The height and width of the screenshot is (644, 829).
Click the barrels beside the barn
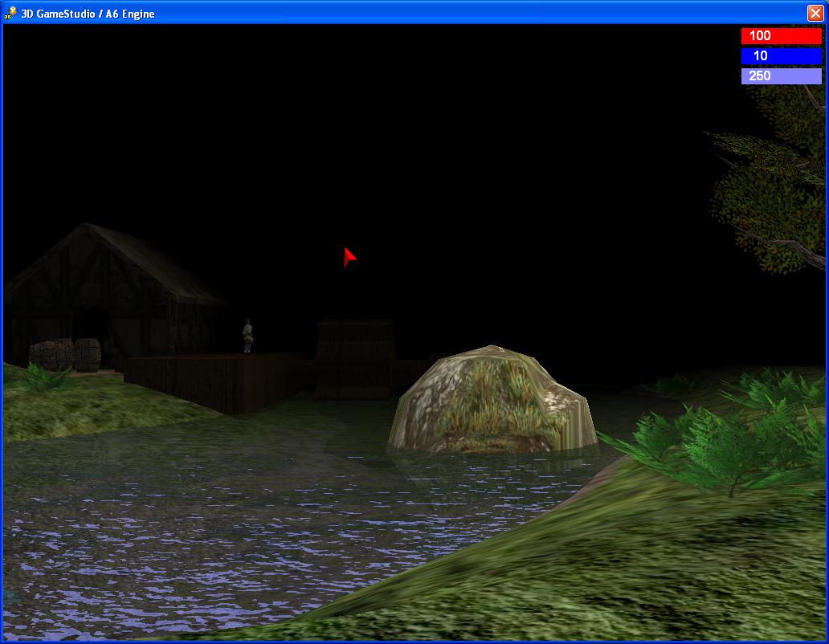tap(65, 354)
